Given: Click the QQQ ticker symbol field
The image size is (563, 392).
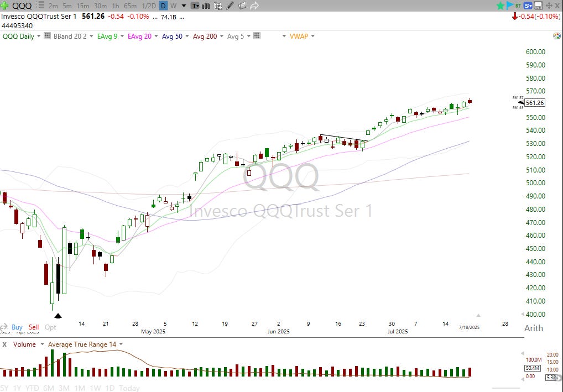Looking at the screenshot, I should point(22,6).
